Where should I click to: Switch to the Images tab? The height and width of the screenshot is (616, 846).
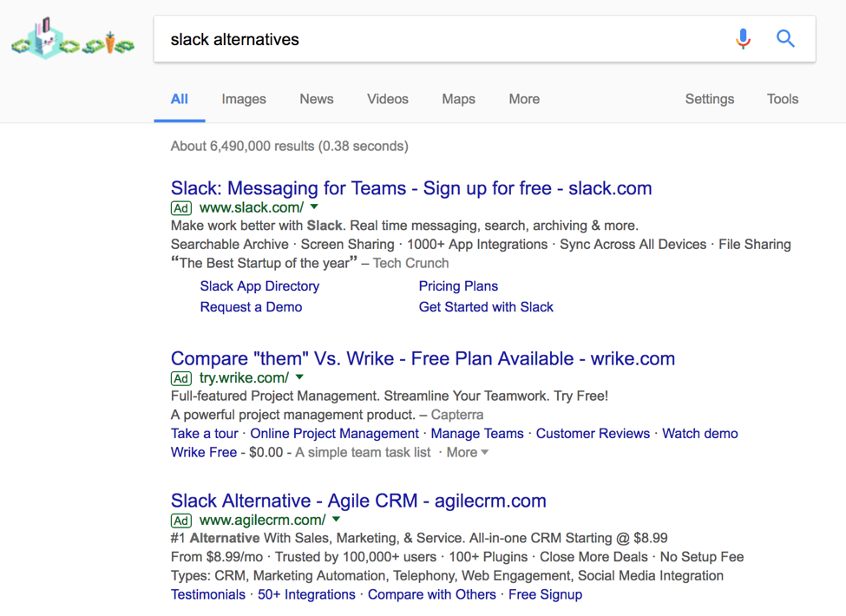click(244, 99)
